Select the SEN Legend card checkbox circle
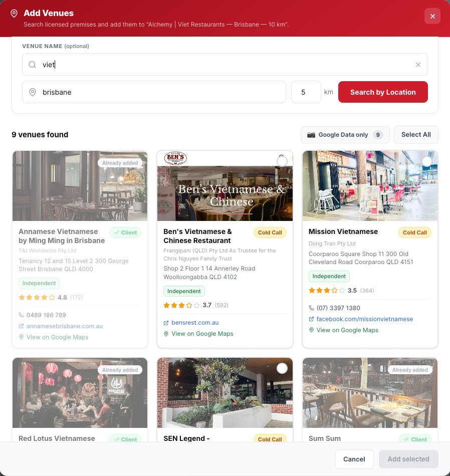Image resolution: width=450 pixels, height=476 pixels. (x=282, y=368)
